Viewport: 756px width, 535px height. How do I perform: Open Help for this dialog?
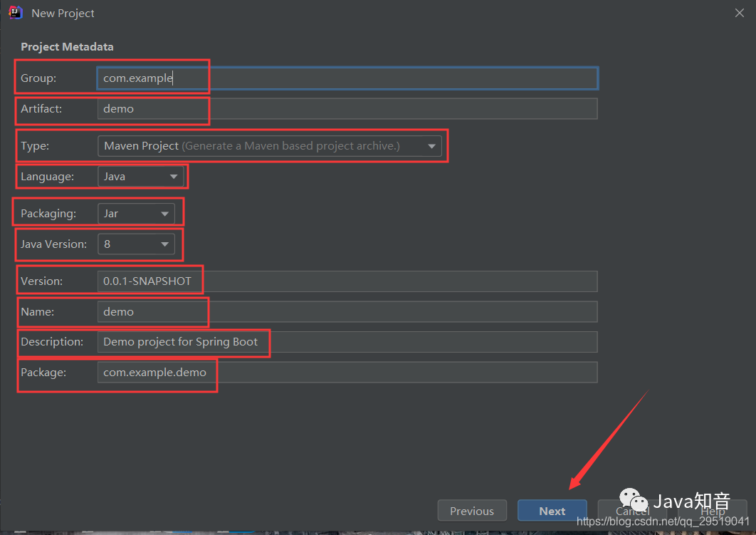click(x=712, y=510)
